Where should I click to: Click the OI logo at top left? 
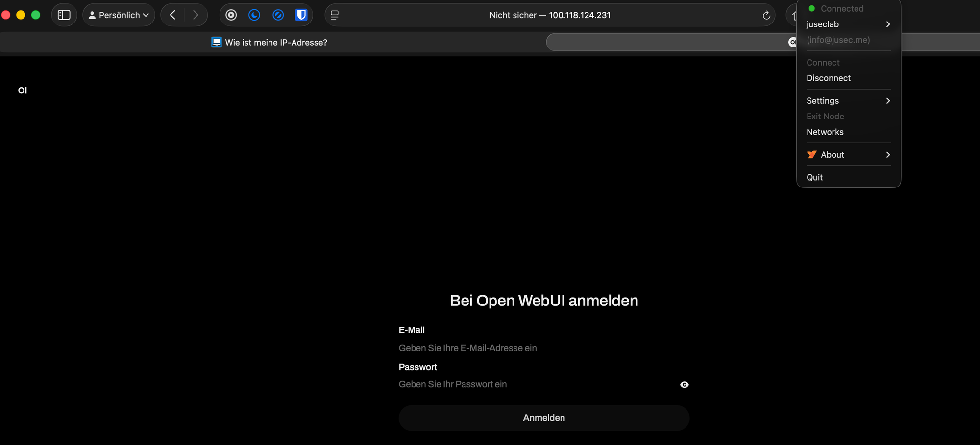pos(23,90)
